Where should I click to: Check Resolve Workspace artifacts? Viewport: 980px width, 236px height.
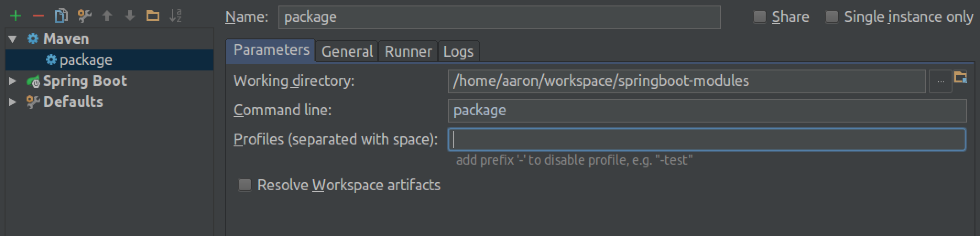(x=245, y=185)
